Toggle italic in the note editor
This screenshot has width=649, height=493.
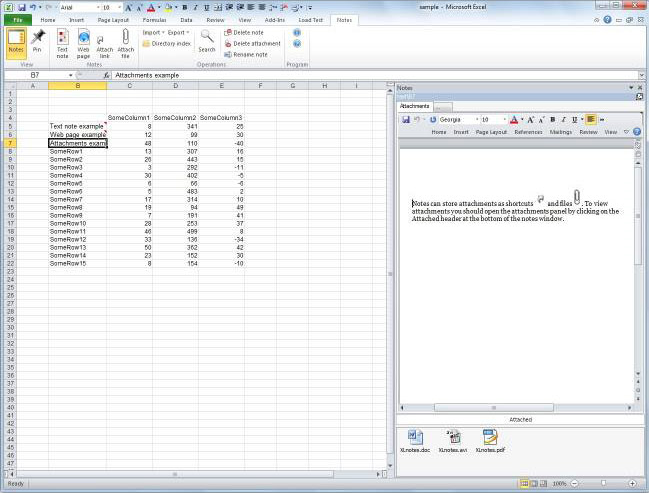pos(564,119)
